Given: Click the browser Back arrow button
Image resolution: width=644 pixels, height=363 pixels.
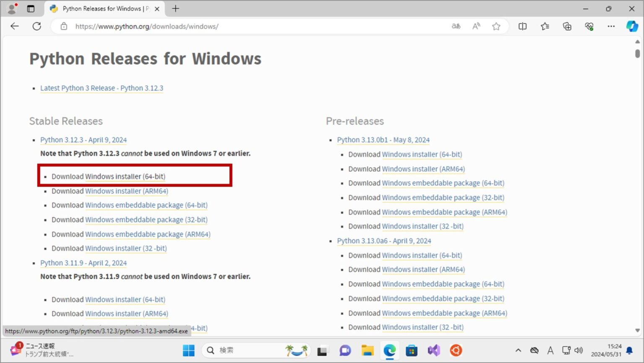Looking at the screenshot, I should point(15,26).
